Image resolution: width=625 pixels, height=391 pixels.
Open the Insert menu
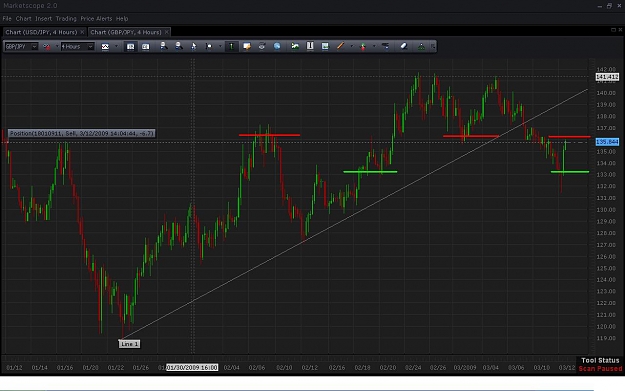click(x=43, y=19)
